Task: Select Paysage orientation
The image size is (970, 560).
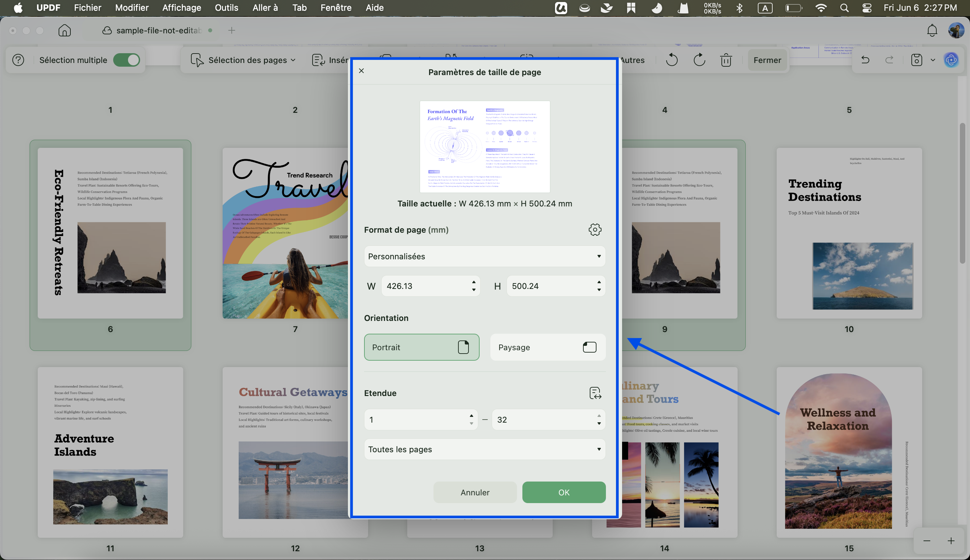Action: pos(548,347)
